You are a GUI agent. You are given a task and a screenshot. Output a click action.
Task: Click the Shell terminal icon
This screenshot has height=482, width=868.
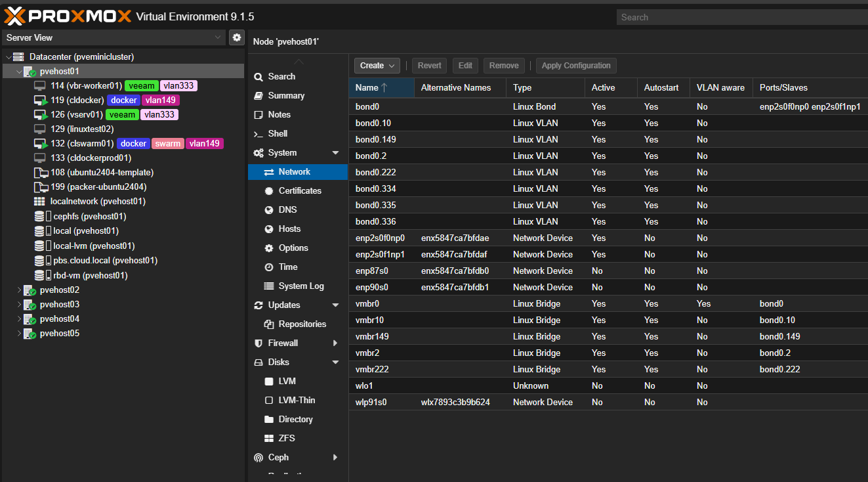pyautogui.click(x=258, y=134)
